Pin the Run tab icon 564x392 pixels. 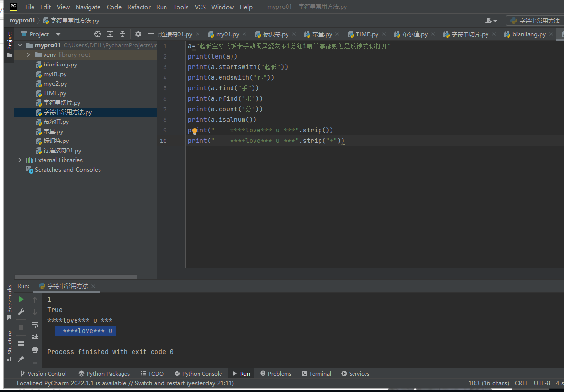tap(21, 359)
